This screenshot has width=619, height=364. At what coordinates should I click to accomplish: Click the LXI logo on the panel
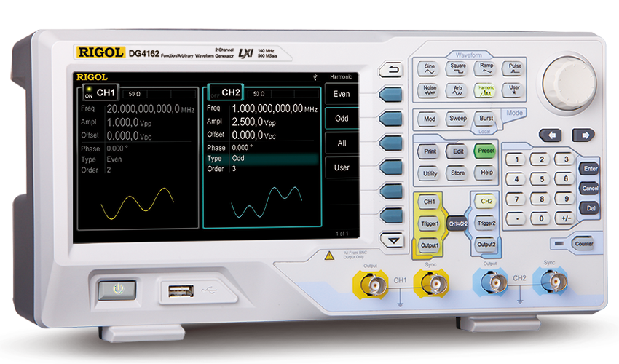pyautogui.click(x=245, y=53)
